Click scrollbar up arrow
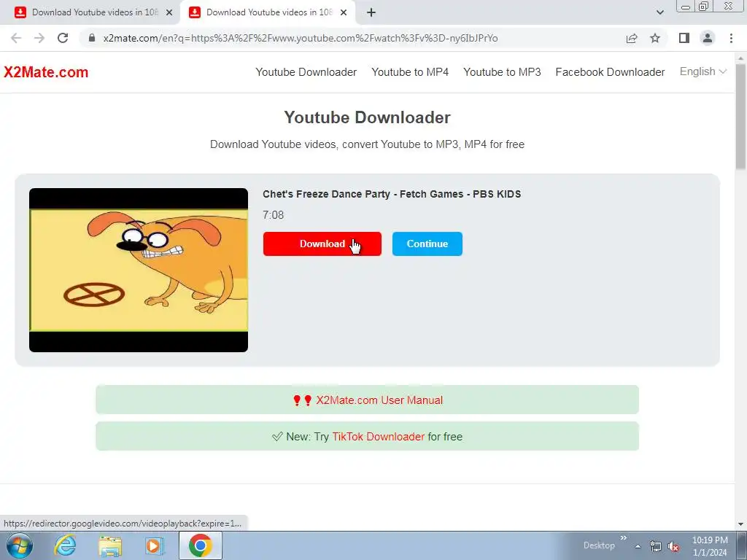 pos(741,58)
